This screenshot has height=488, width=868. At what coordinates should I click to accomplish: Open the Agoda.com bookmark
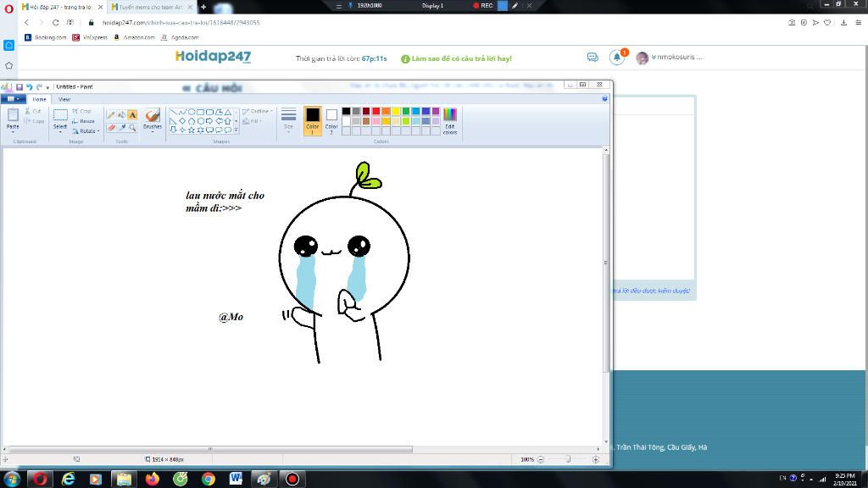tap(180, 37)
